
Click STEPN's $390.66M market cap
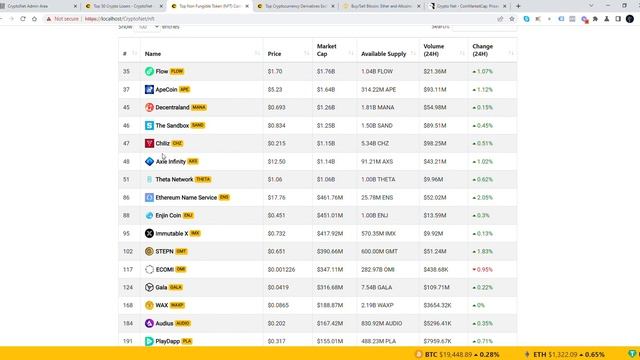point(330,251)
